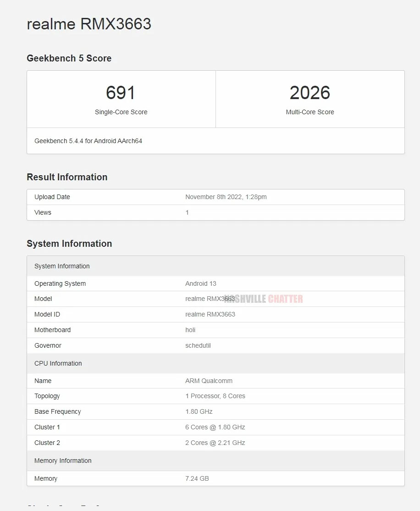The width and height of the screenshot is (420, 511).
Task: Select Cluster 1 value 6 Cores @ 1.80 GHz
Action: click(x=215, y=427)
